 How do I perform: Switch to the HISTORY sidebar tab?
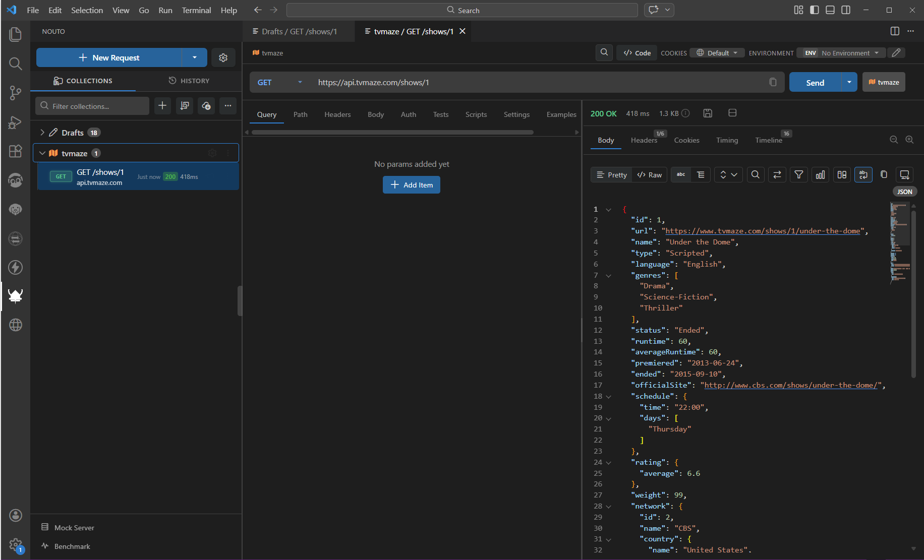click(189, 81)
